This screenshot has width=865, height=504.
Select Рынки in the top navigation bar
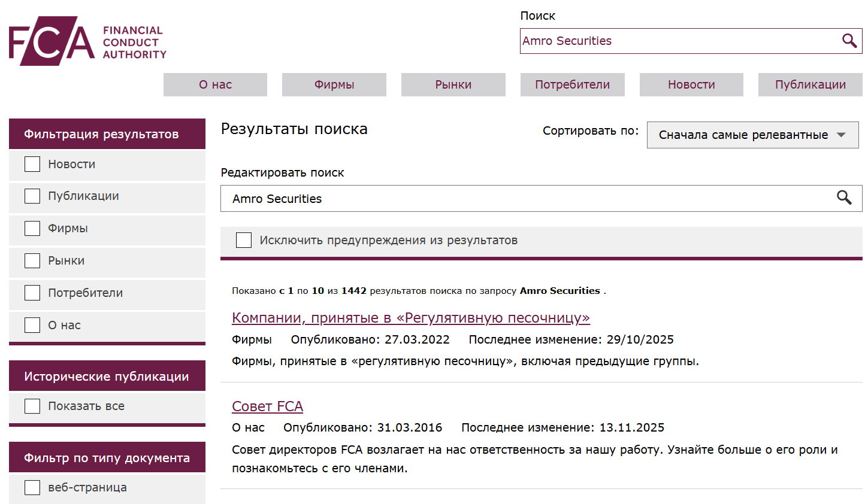[453, 84]
